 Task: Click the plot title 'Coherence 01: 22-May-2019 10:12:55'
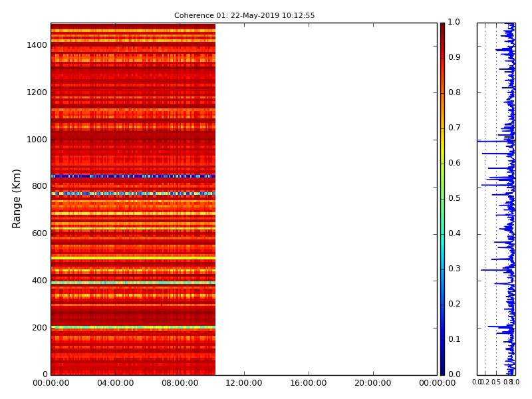[244, 15]
